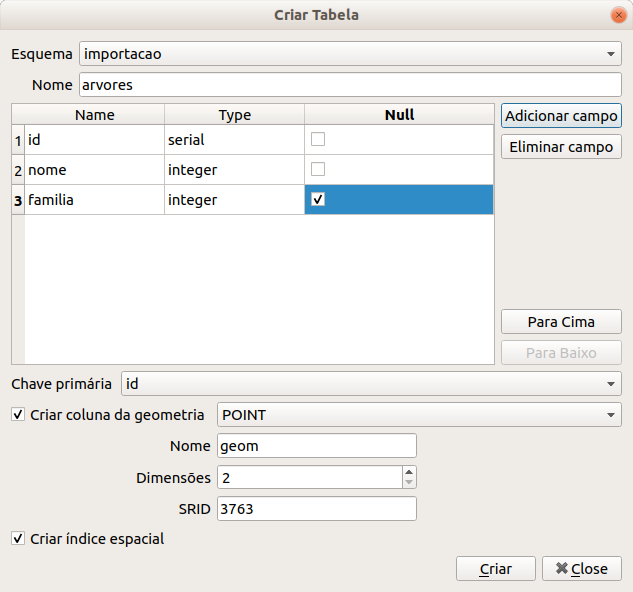The height and width of the screenshot is (592, 633).
Task: Enable Null for the nome field
Action: pyautogui.click(x=318, y=169)
